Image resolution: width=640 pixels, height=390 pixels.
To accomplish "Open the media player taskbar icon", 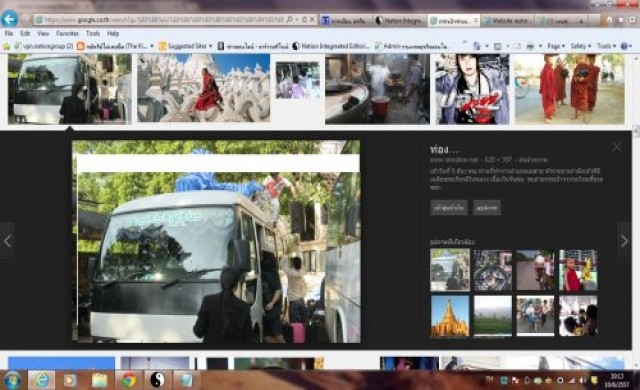I will (70, 380).
